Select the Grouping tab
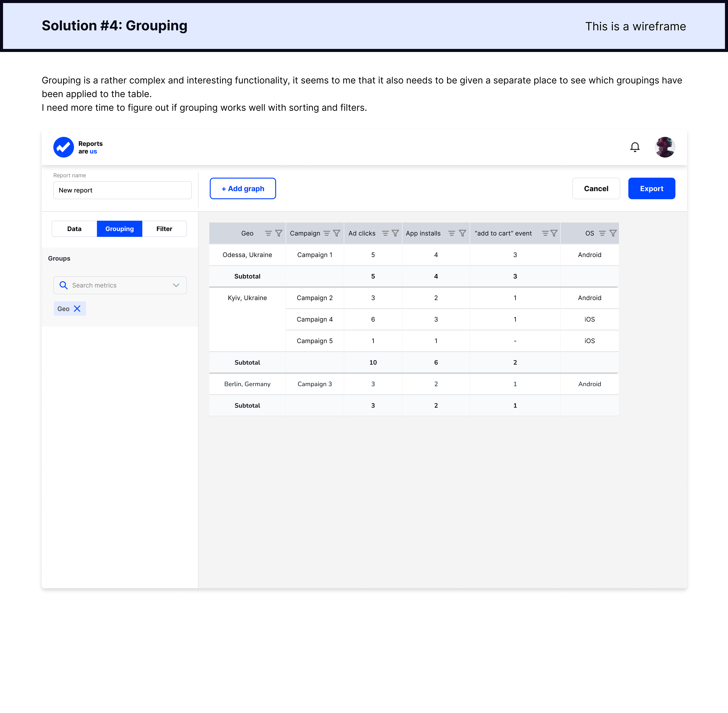 pos(119,229)
